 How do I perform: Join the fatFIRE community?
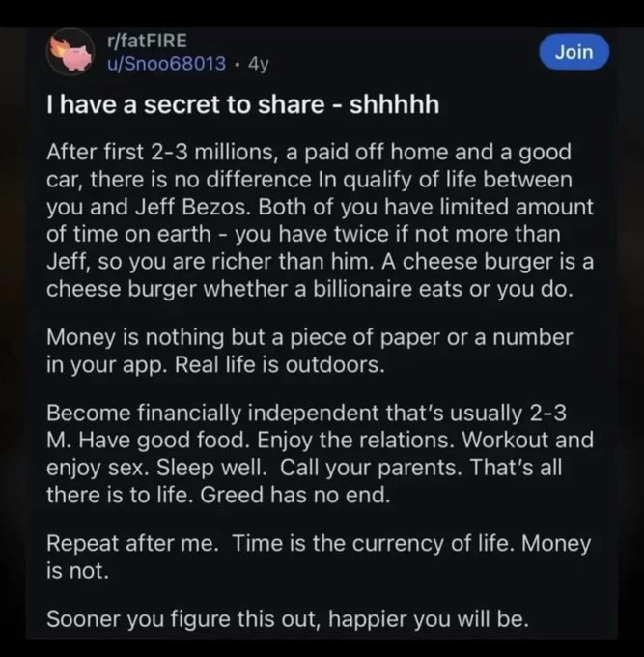coord(574,52)
